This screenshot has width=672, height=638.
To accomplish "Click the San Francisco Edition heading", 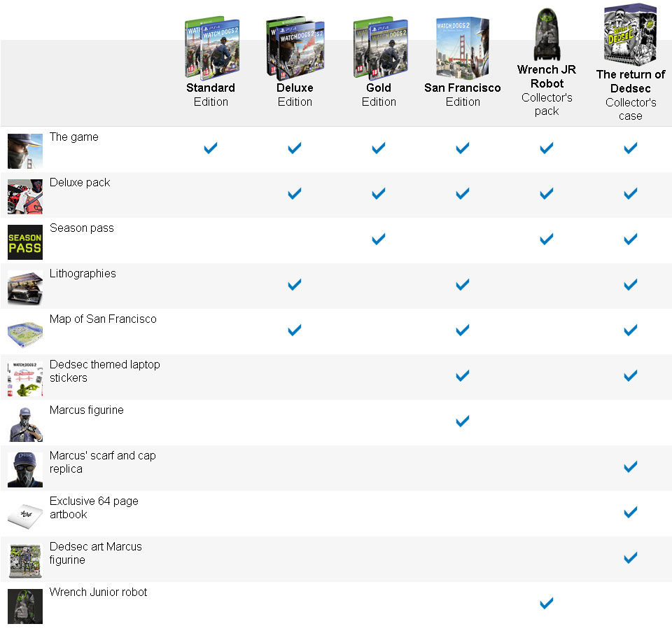I will [463, 95].
